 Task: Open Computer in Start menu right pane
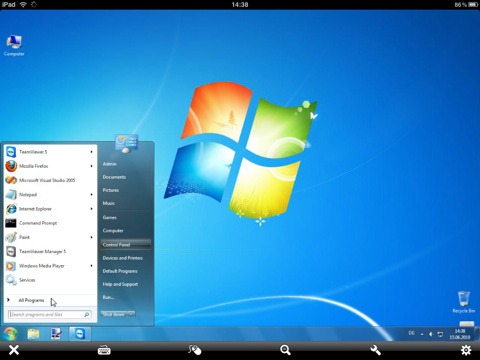click(113, 231)
